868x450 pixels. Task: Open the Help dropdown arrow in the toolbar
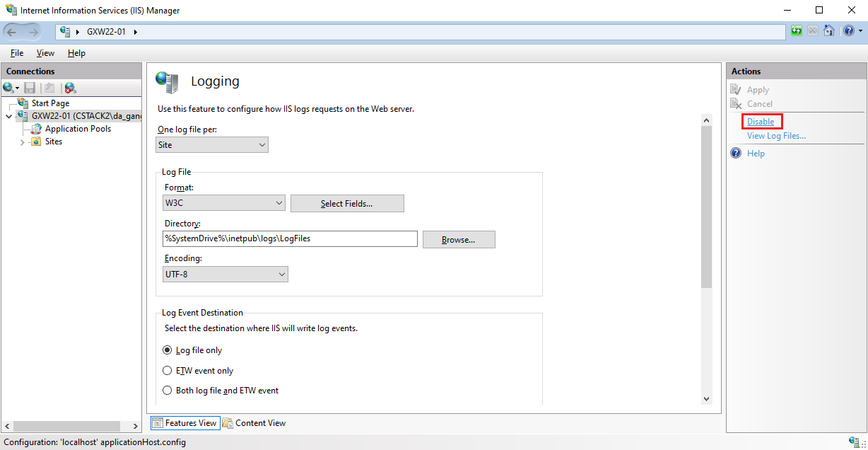(860, 31)
